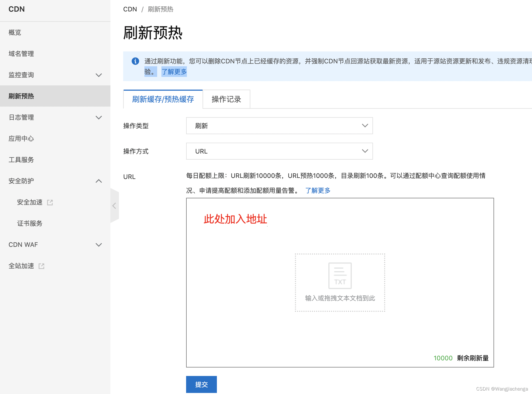
Task: Click CDN WAF label in the sidebar
Action: [23, 245]
